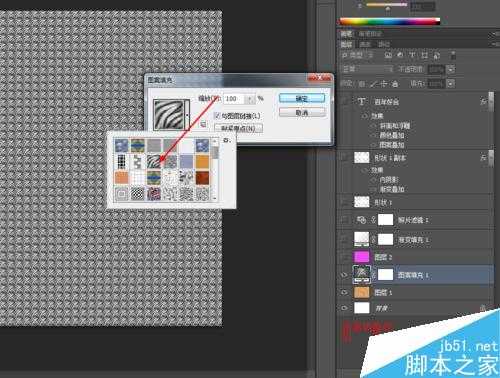Select zebra stripe pattern swatch
This screenshot has width=500, height=378.
click(x=154, y=161)
